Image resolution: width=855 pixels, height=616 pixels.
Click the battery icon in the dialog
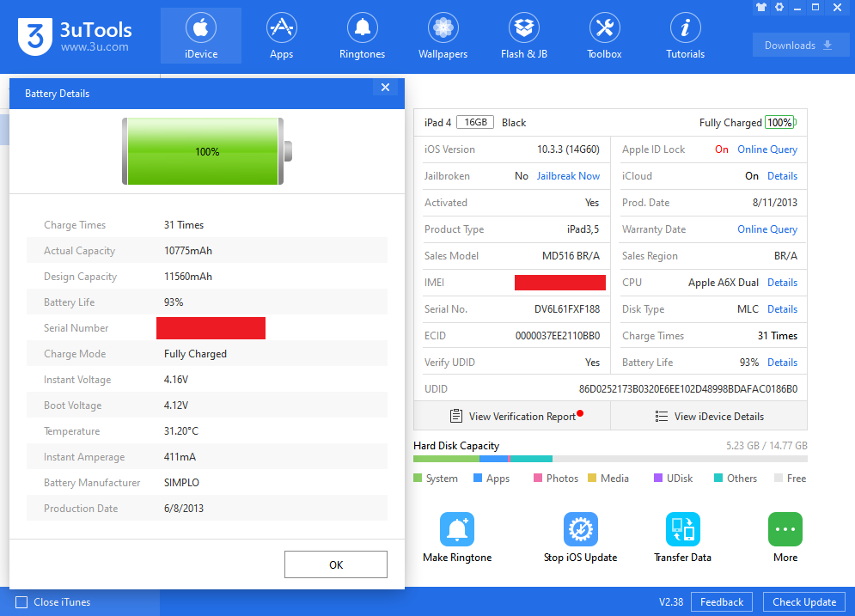(207, 151)
